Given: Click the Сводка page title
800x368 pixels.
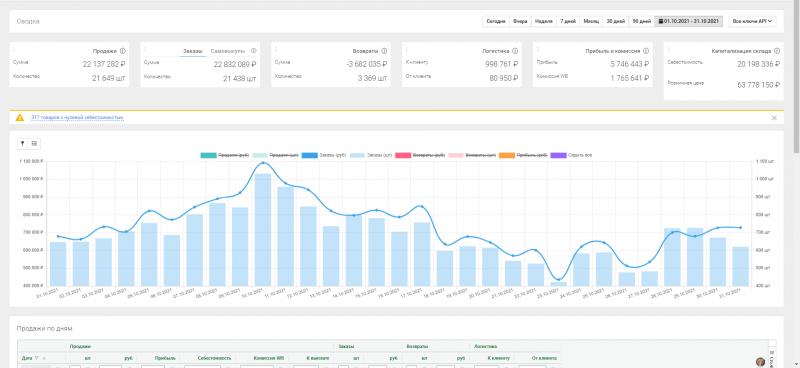Looking at the screenshot, I should click(28, 21).
